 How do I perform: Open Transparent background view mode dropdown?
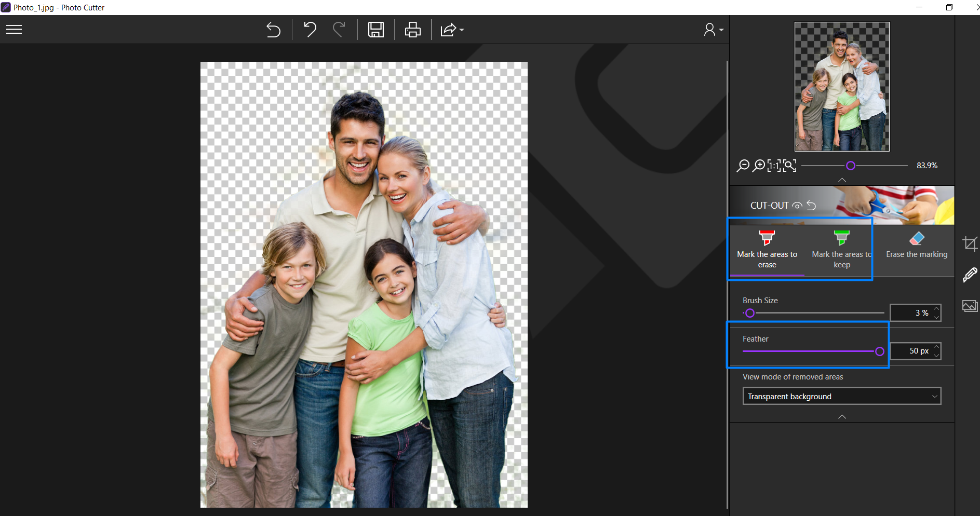coord(842,396)
